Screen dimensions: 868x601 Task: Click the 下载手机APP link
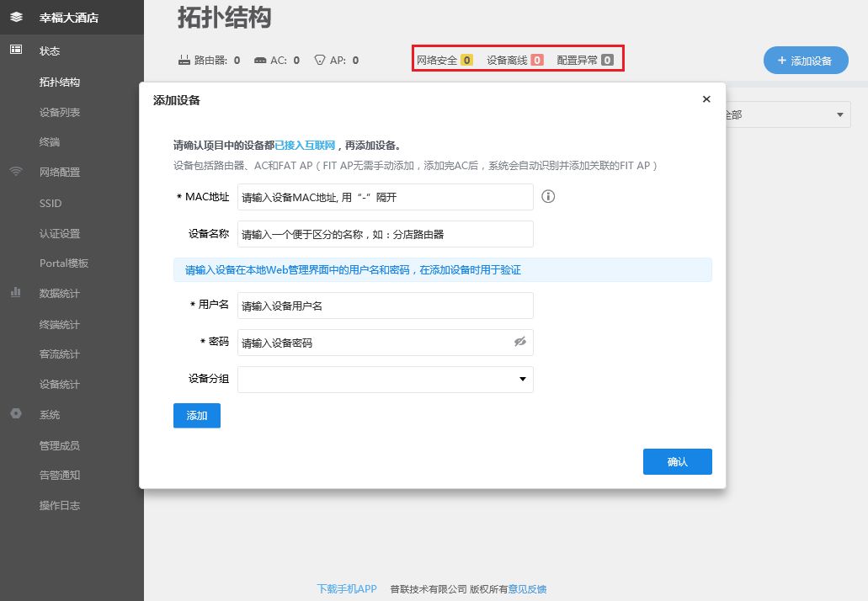coord(347,589)
